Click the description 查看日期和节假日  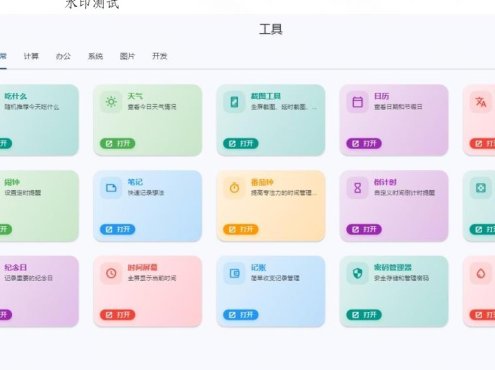click(x=398, y=107)
